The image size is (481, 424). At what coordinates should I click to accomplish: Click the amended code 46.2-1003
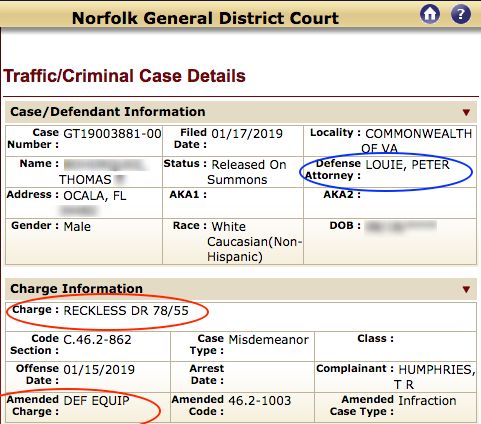pos(260,401)
